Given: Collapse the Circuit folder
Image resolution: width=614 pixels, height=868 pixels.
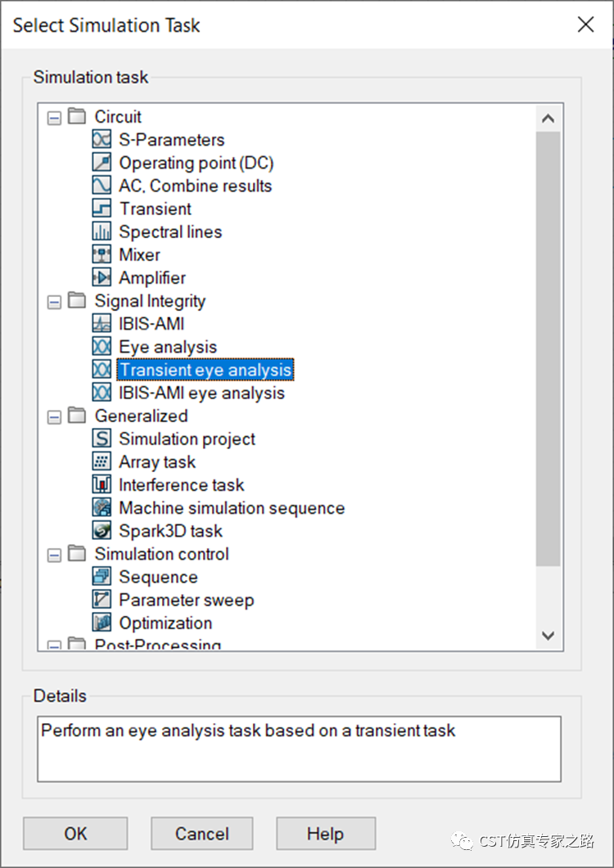Looking at the screenshot, I should click(54, 118).
